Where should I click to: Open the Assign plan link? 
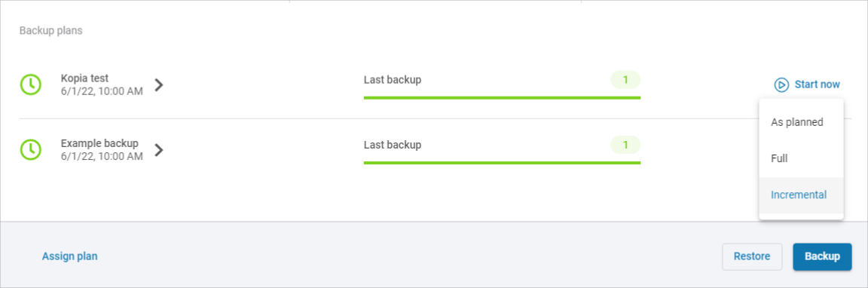pyautogui.click(x=70, y=256)
